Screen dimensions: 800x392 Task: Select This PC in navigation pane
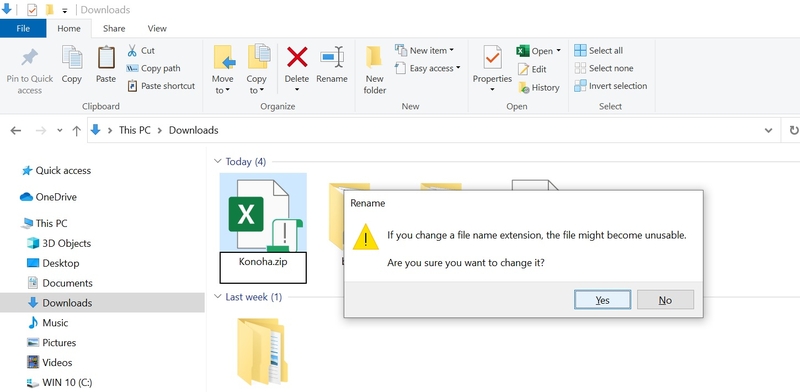[x=44, y=224]
